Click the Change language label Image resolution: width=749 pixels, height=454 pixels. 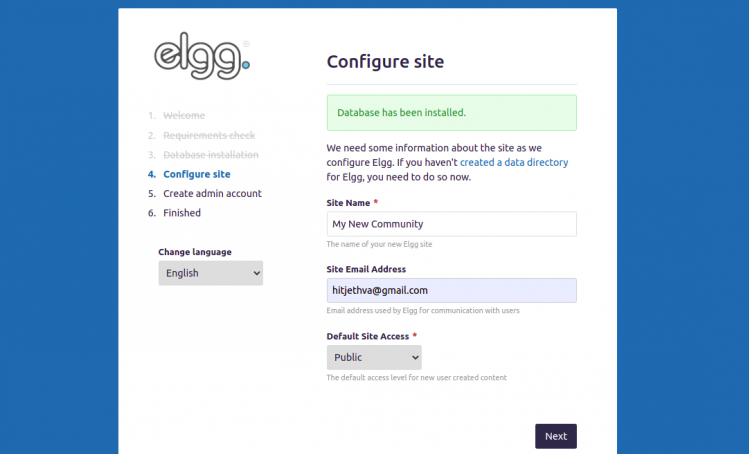(x=195, y=252)
